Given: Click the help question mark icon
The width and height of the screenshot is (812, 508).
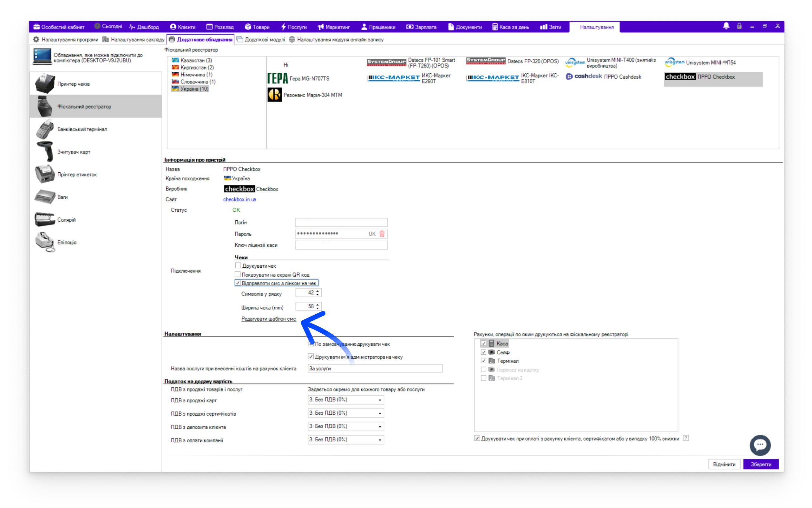Looking at the screenshot, I should 686,438.
